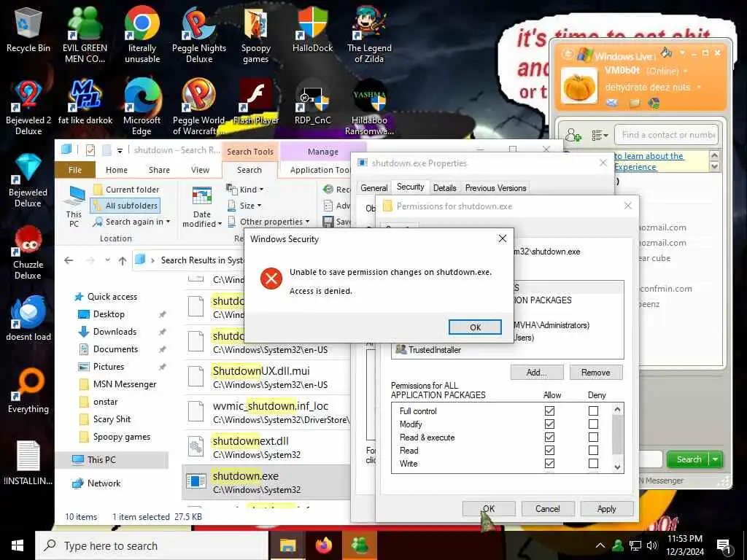
Task: Toggle Full control Allow checkbox
Action: pos(549,411)
